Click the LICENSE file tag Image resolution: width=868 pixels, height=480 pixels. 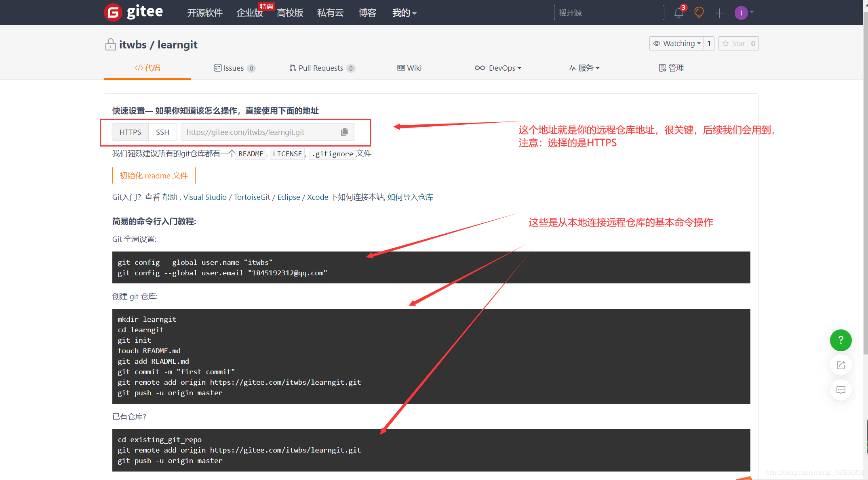287,154
